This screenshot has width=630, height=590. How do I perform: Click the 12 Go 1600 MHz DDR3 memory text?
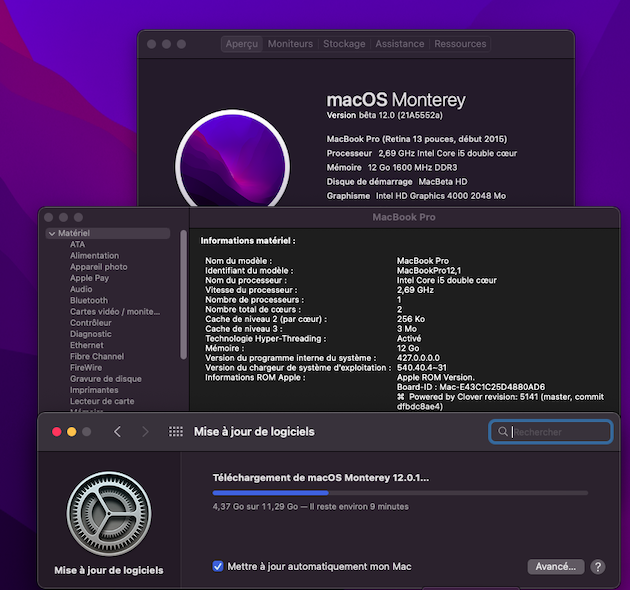point(413,167)
